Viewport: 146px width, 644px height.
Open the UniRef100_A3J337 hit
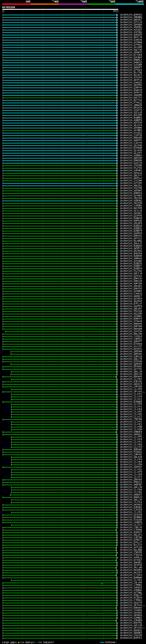131,346
